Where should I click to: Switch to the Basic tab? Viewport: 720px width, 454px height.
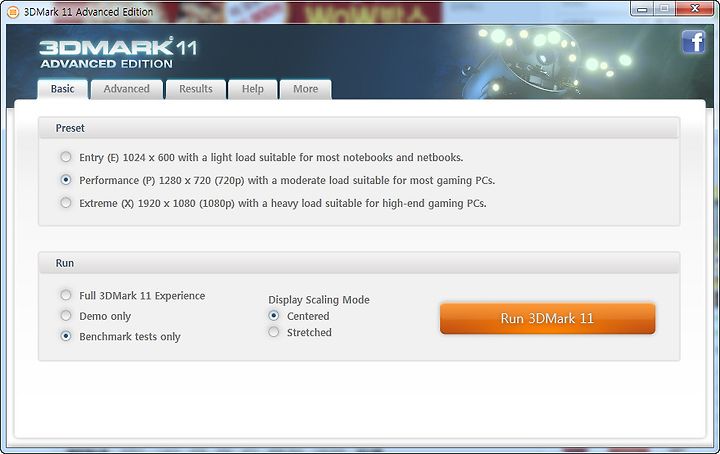(x=62, y=89)
